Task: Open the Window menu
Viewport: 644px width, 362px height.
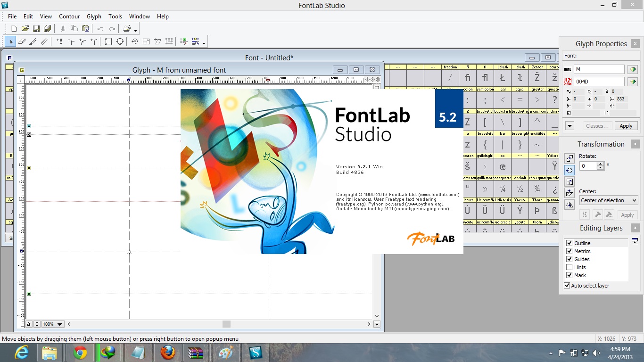Action: point(139,16)
